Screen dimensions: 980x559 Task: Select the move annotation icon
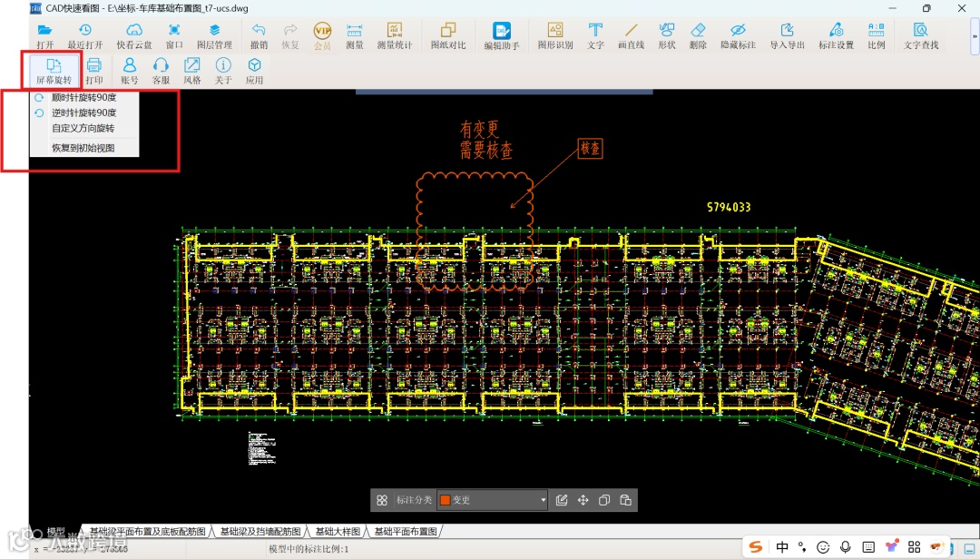point(583,500)
